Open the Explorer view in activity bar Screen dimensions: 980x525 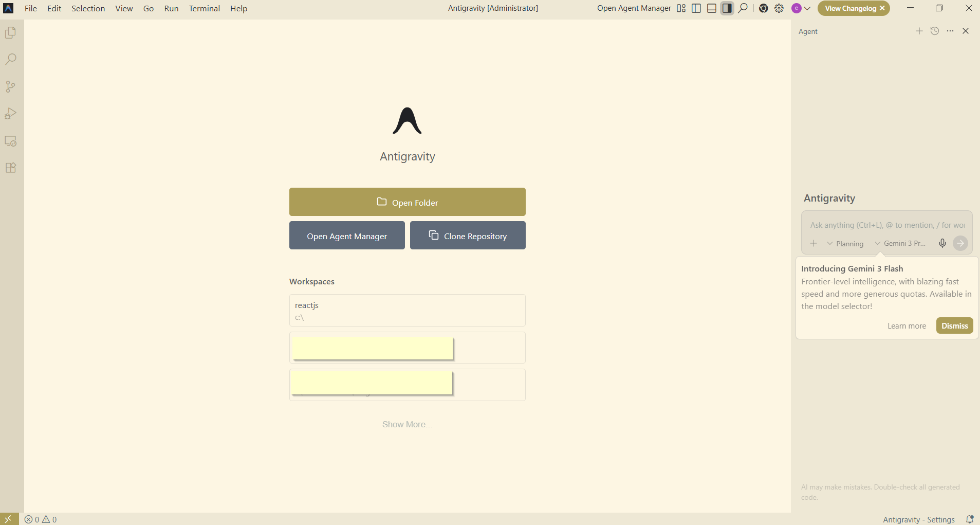pyautogui.click(x=10, y=33)
